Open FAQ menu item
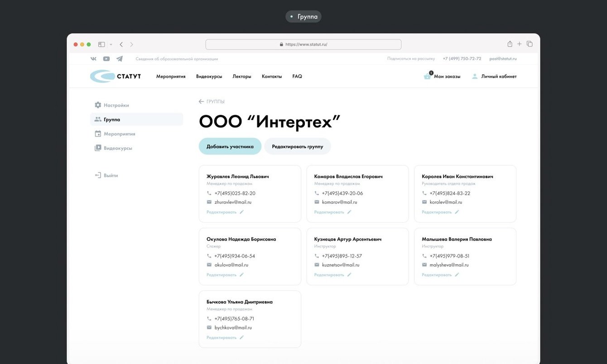Image resolution: width=607 pixels, height=364 pixels. (x=297, y=77)
